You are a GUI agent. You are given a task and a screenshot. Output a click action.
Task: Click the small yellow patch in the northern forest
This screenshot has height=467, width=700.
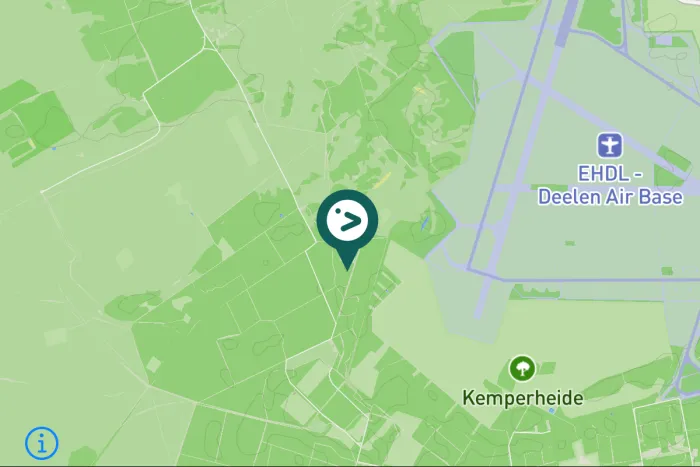pyautogui.click(x=419, y=91)
